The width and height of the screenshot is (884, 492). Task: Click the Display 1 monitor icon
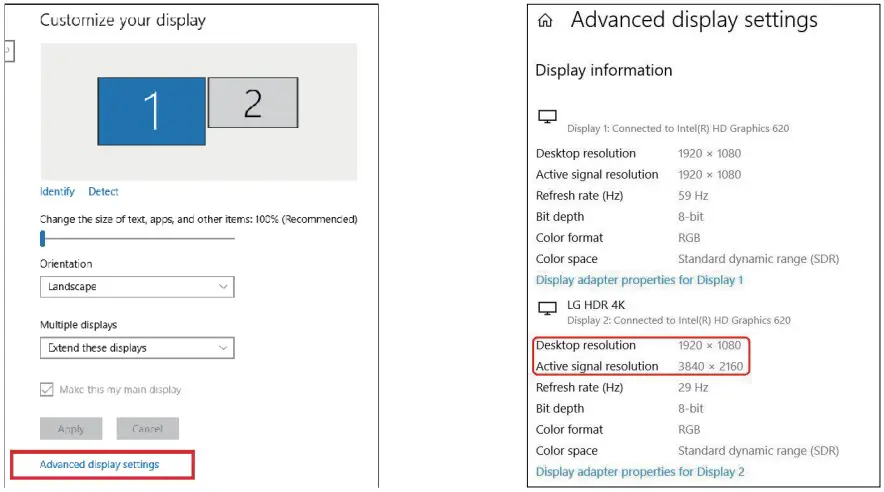[x=547, y=117]
